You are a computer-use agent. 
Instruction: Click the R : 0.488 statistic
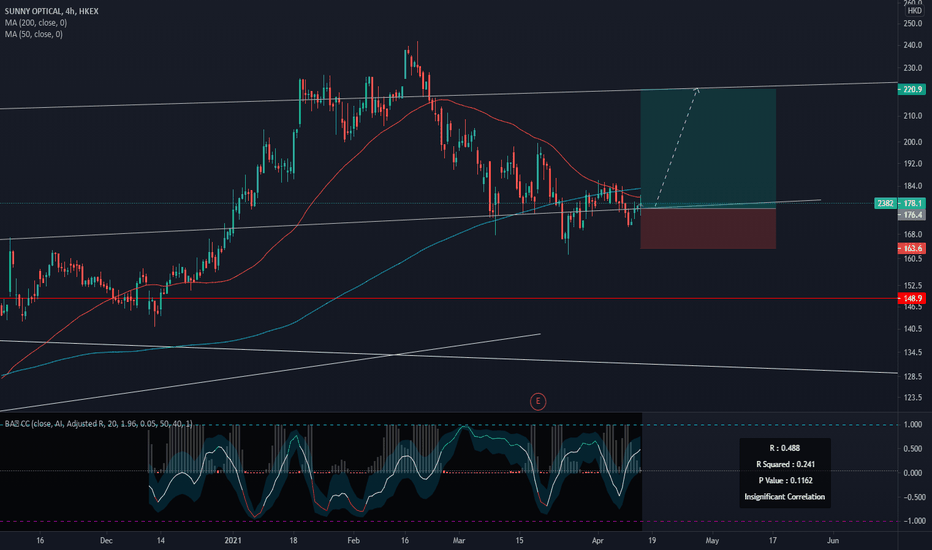tap(785, 448)
